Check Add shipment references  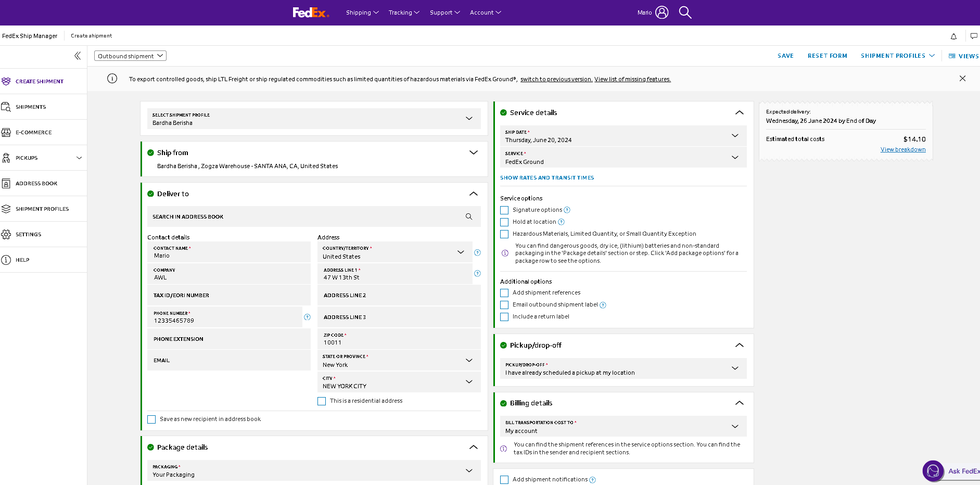coord(504,293)
